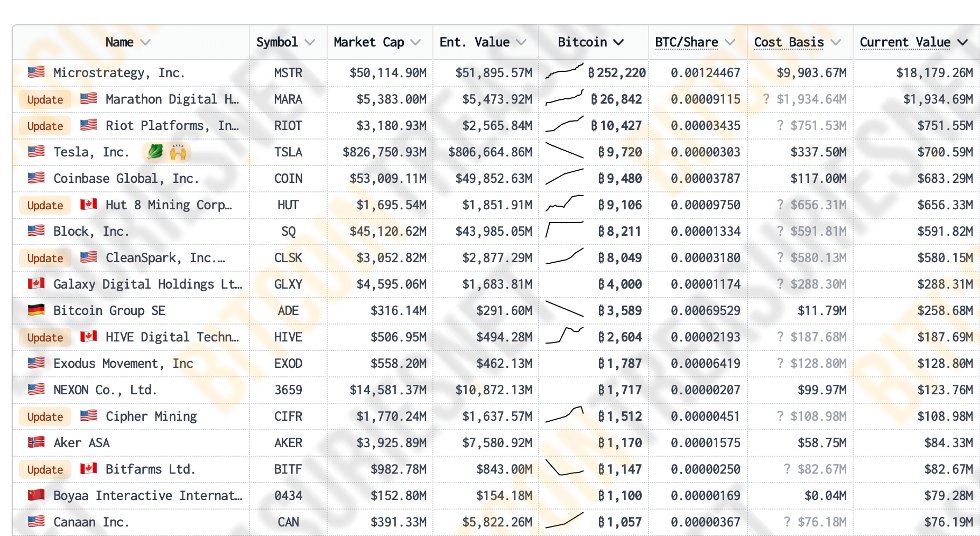Click the $0.04M cost basis for Boyaa

pos(826,496)
